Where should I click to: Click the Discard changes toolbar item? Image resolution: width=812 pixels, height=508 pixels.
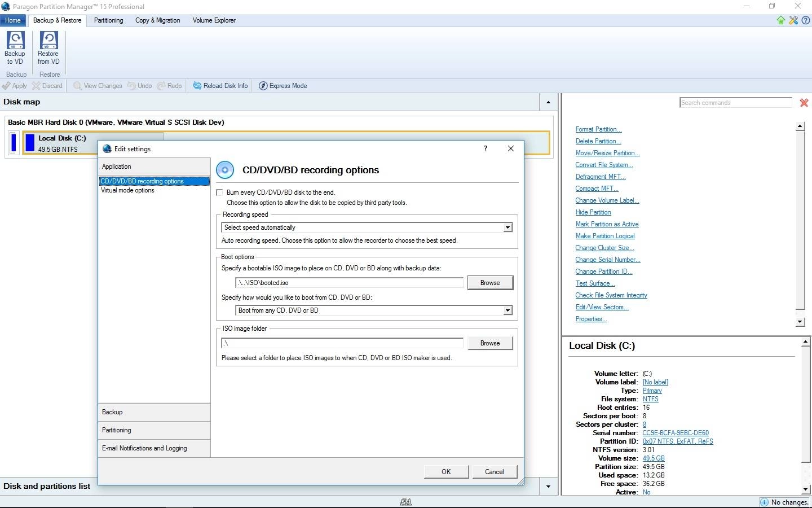click(x=47, y=86)
